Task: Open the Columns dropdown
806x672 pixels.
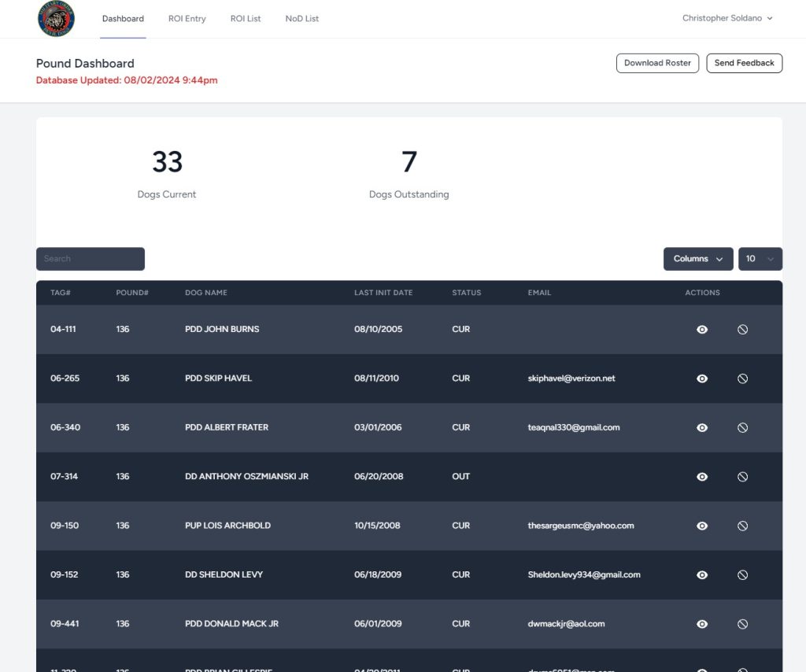Action: click(x=697, y=258)
